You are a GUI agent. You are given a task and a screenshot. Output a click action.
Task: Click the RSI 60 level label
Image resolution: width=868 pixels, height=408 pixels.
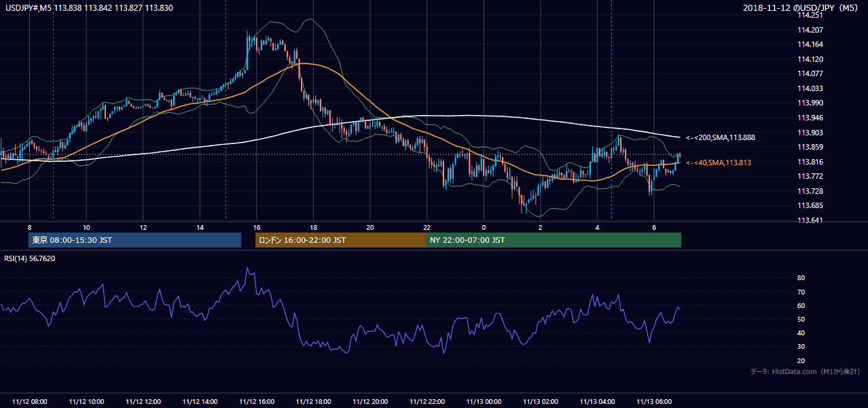point(801,305)
